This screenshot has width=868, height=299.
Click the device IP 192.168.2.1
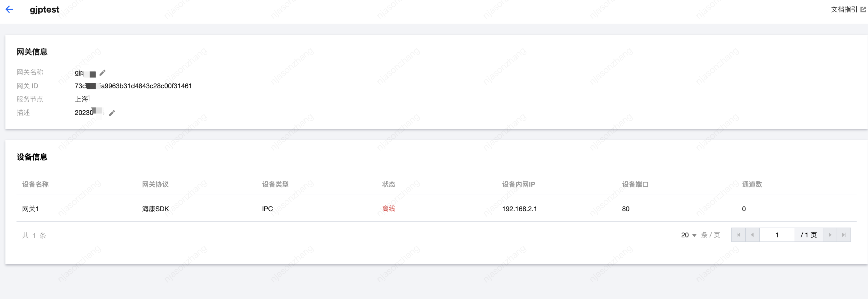519,209
